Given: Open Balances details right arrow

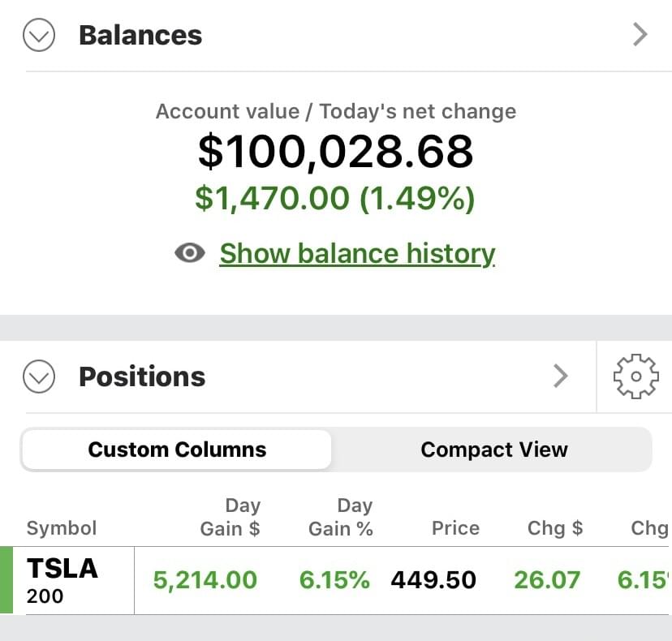Looking at the screenshot, I should (640, 35).
